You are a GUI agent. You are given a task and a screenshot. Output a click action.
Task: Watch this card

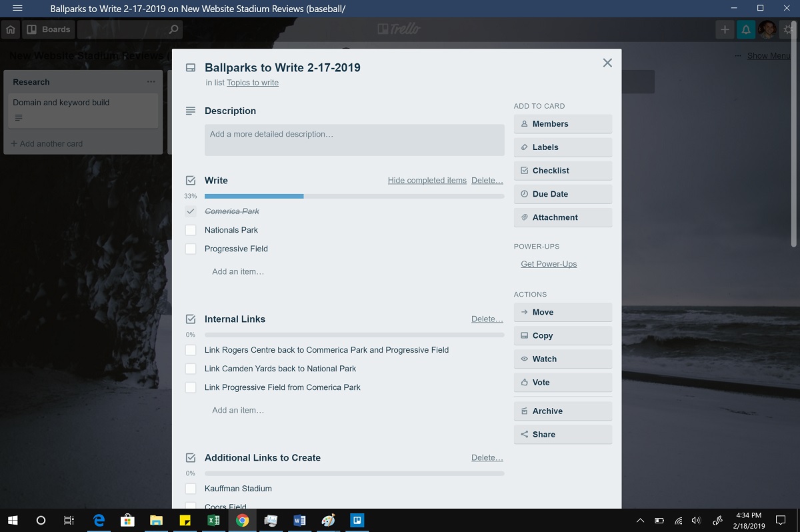click(563, 359)
